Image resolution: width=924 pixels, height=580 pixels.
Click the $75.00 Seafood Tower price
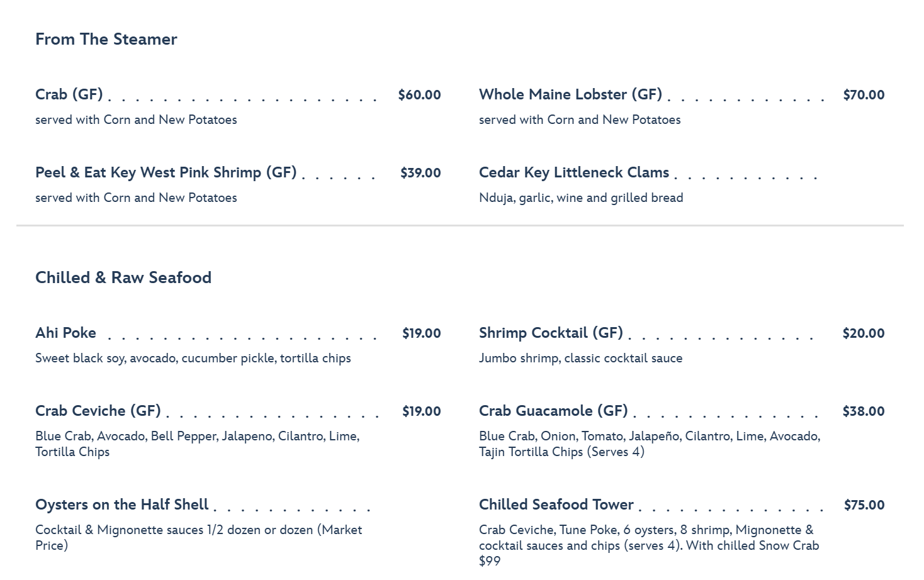click(x=864, y=505)
